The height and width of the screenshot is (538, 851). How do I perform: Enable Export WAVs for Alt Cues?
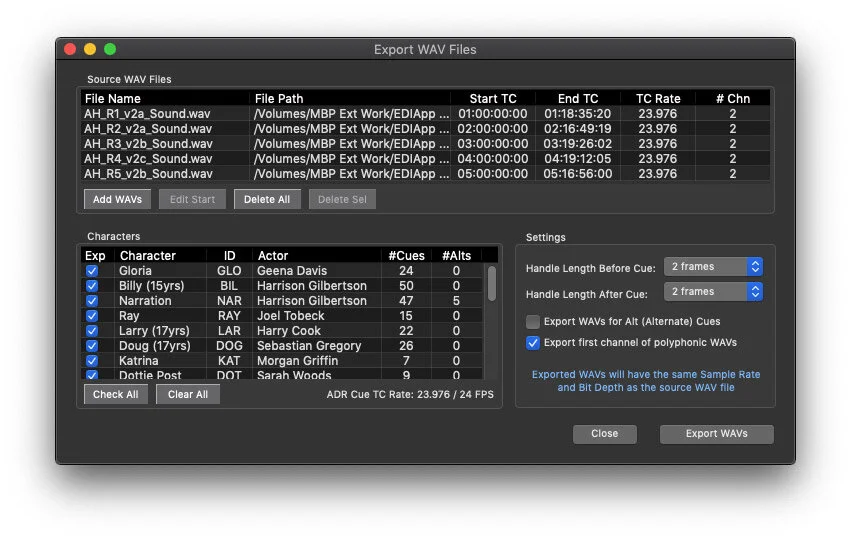[x=532, y=321]
